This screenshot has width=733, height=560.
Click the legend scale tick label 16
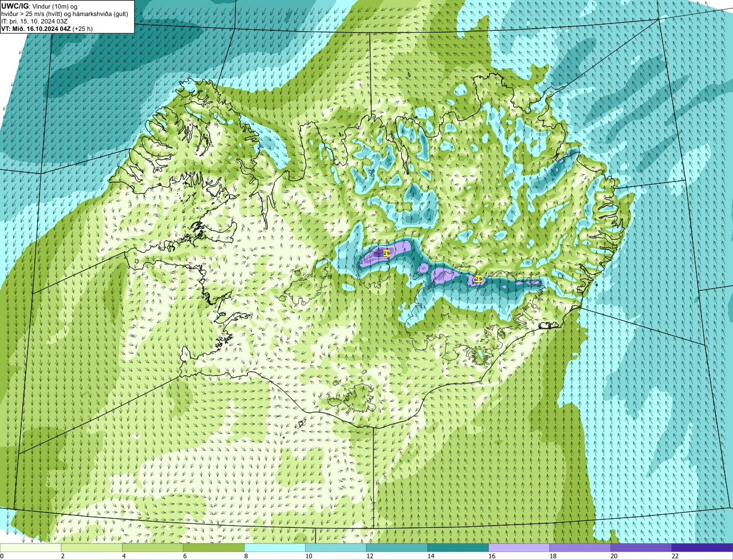click(492, 556)
